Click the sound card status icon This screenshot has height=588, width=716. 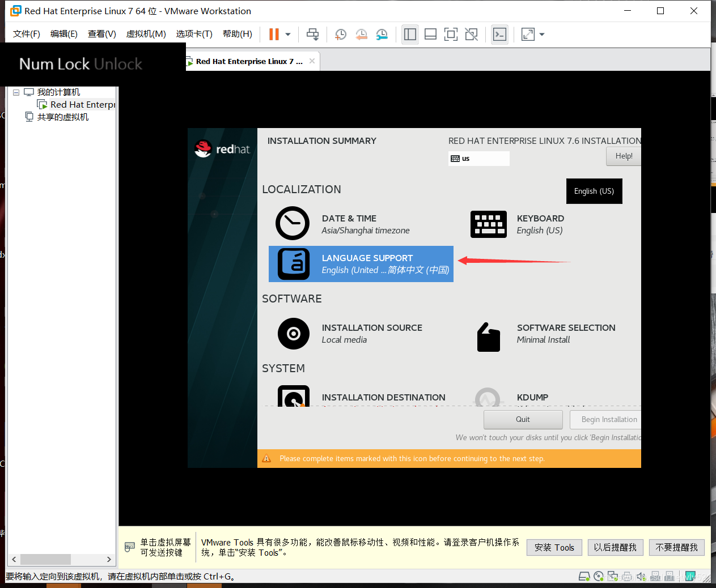coord(641,577)
